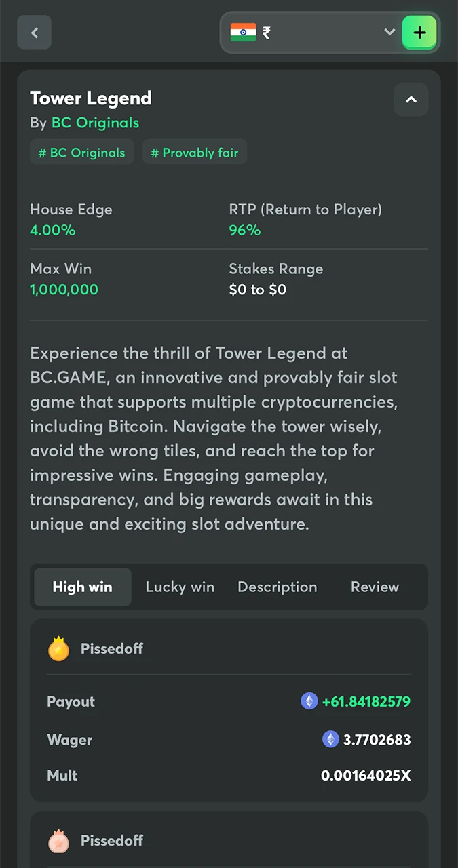Select the gold crown badge beside Pissedoff
Screen dimensions: 458x868
pyautogui.click(x=58, y=648)
